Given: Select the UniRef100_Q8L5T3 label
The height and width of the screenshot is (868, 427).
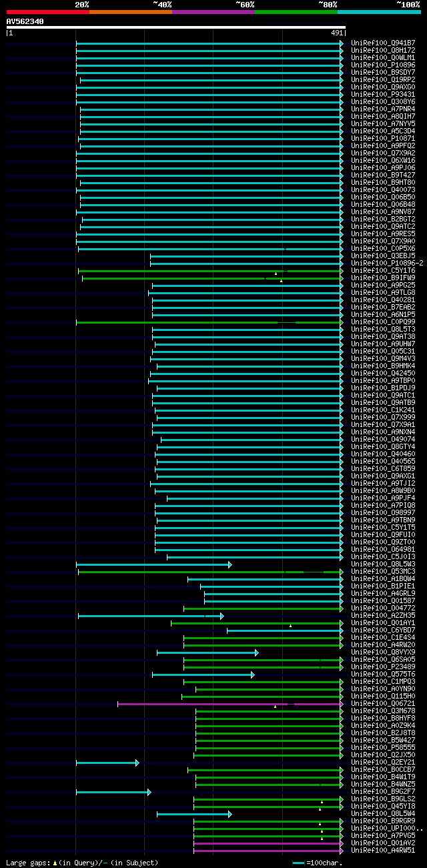Looking at the screenshot, I should [383, 329].
